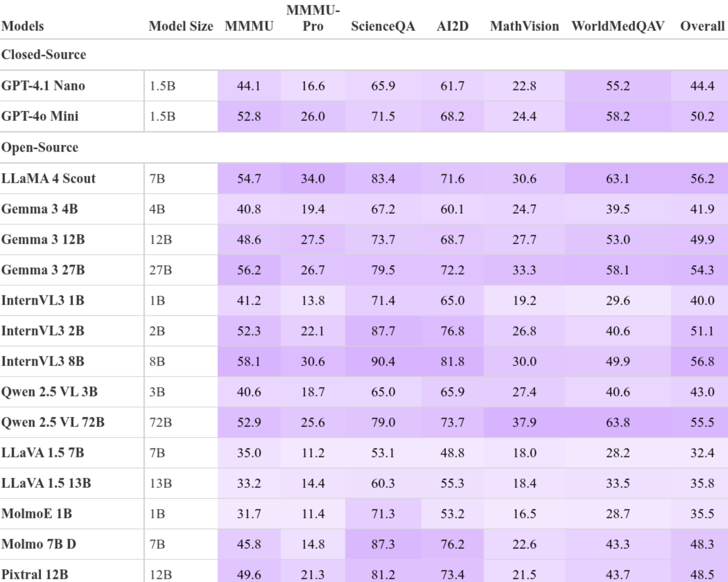Click the InternVL3 8B model name
Image resolution: width=728 pixels, height=582 pixels.
(x=43, y=361)
